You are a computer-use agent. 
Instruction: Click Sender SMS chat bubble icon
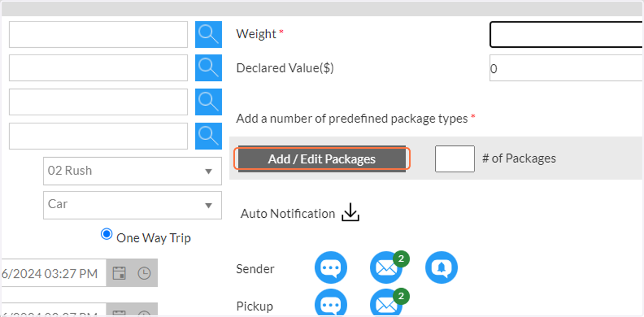click(x=331, y=267)
